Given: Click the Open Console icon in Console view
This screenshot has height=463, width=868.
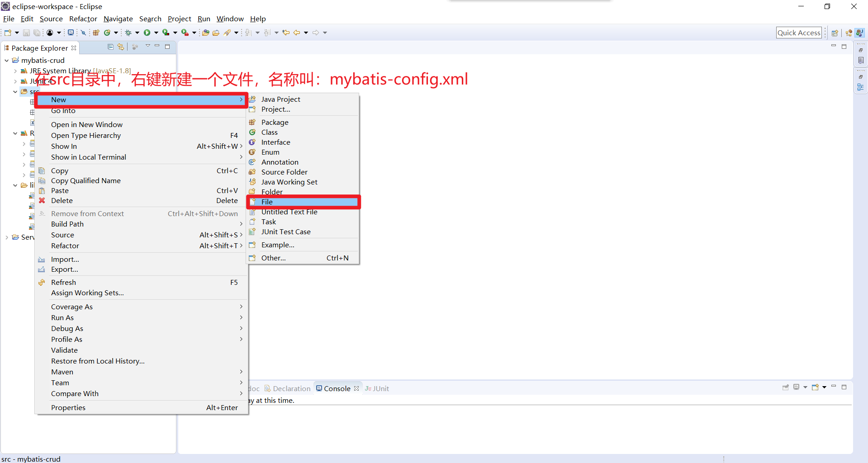Looking at the screenshot, I should pos(816,387).
